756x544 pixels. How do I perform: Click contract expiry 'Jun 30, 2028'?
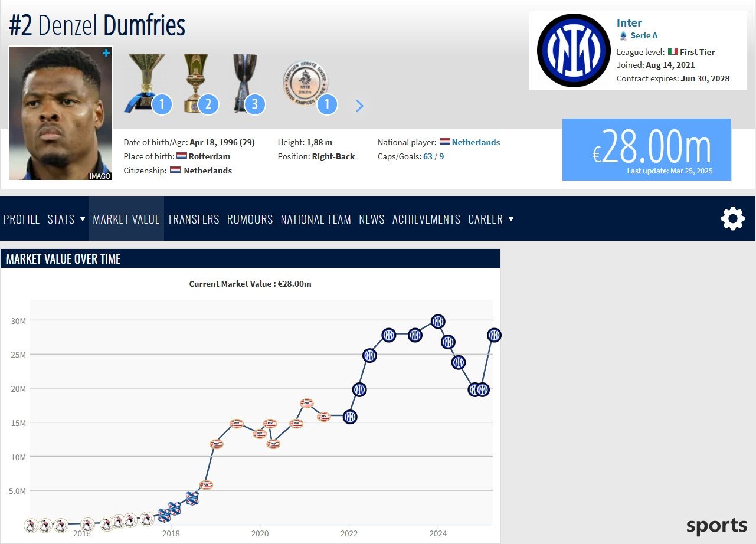(x=705, y=78)
